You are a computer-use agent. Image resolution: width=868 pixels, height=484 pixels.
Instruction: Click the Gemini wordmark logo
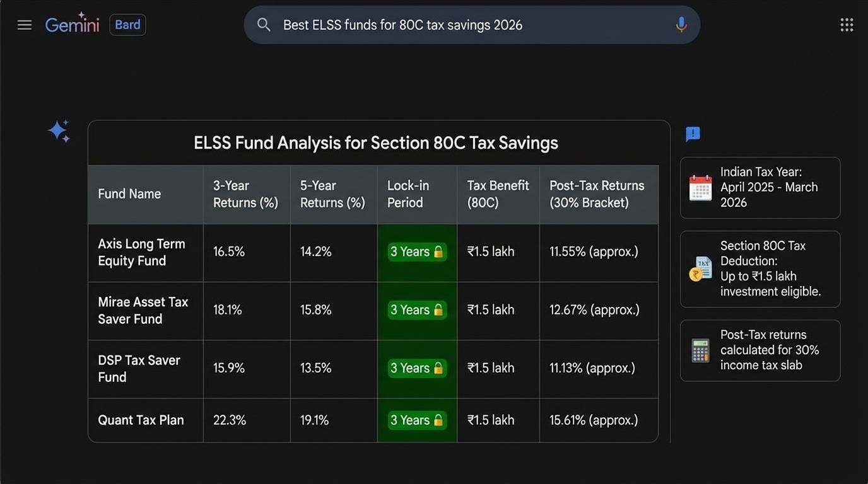coord(72,25)
